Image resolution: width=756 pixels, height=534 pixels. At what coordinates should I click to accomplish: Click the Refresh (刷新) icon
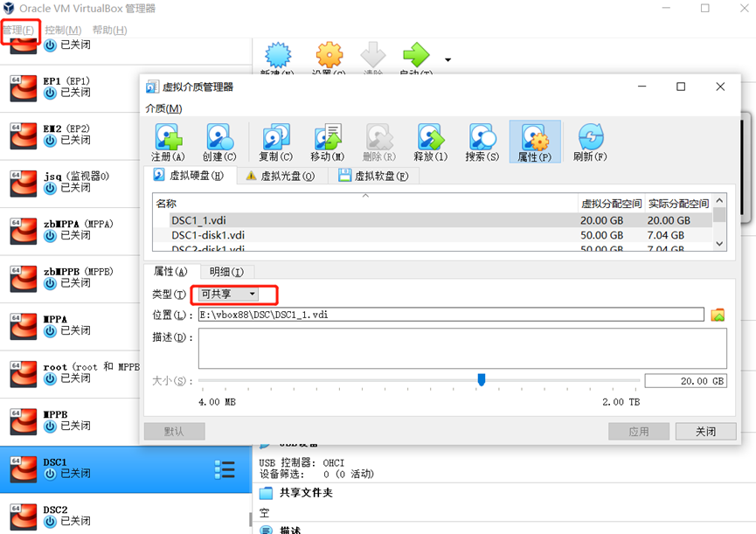click(x=590, y=137)
